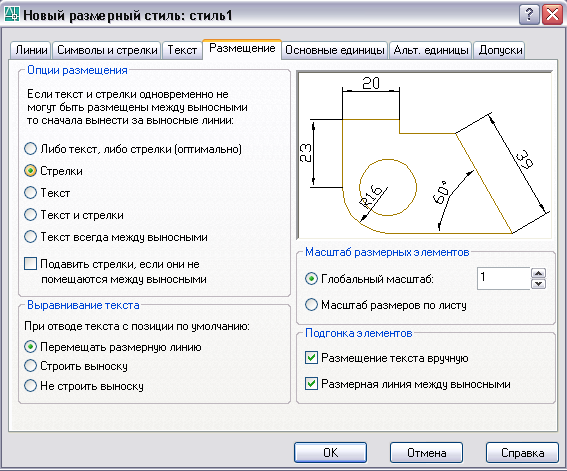
Task: Confirm with the OK button
Action: coord(330,453)
